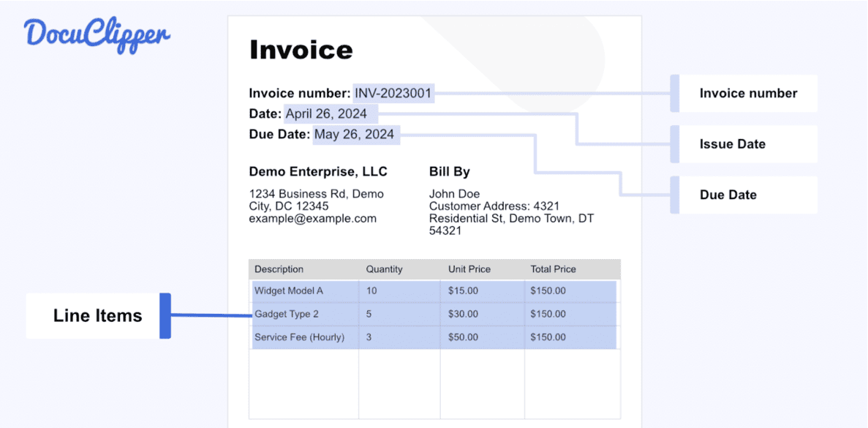Screen dimensions: 868x428
Task: Click the DocuClipper logo
Action: (x=97, y=37)
